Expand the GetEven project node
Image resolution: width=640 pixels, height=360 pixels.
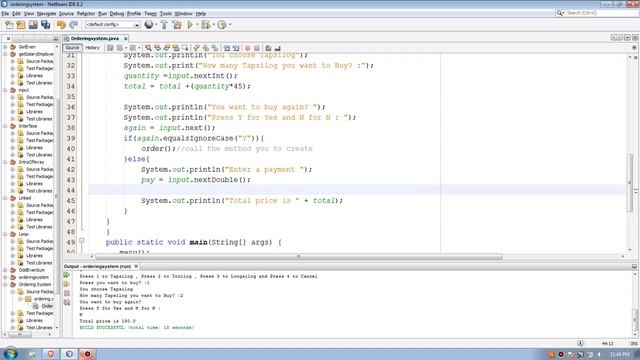pos(5,47)
